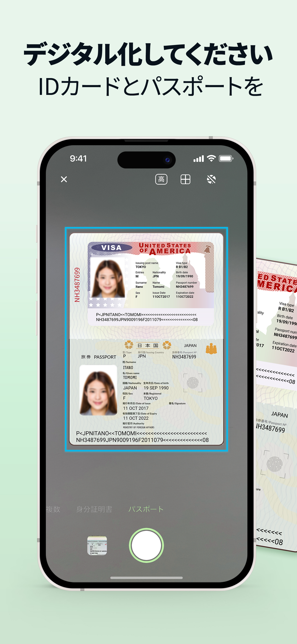
Task: Tap the VISA oval logo on the document
Action: point(111,248)
